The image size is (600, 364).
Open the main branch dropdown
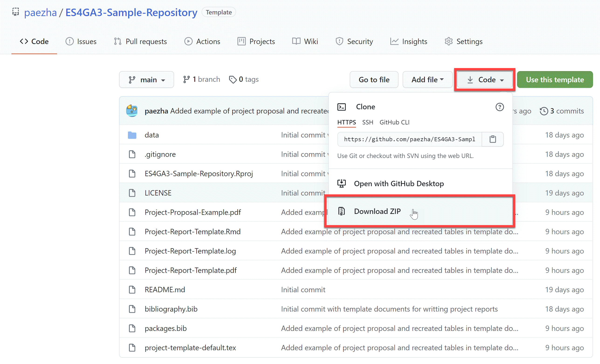click(146, 80)
